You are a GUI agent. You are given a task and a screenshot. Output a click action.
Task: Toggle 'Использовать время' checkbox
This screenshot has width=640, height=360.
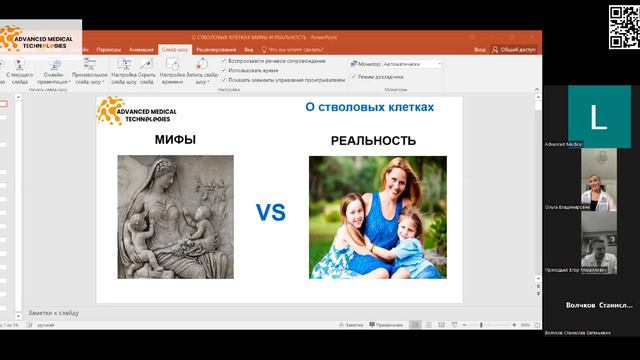coord(224,70)
